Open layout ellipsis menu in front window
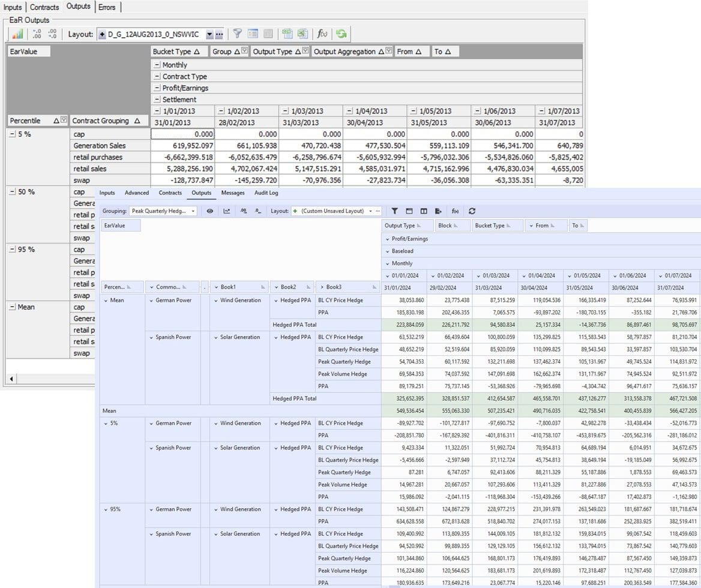The width and height of the screenshot is (701, 588). (378, 211)
